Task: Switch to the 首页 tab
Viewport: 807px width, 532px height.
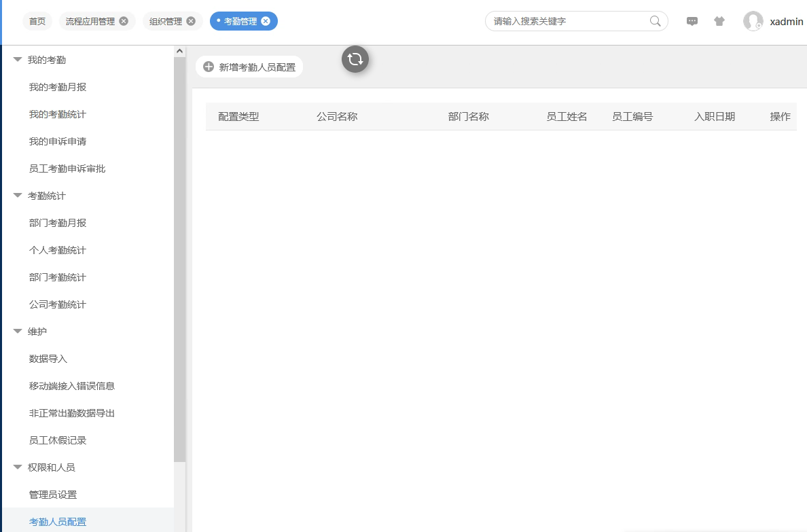Action: pyautogui.click(x=37, y=21)
